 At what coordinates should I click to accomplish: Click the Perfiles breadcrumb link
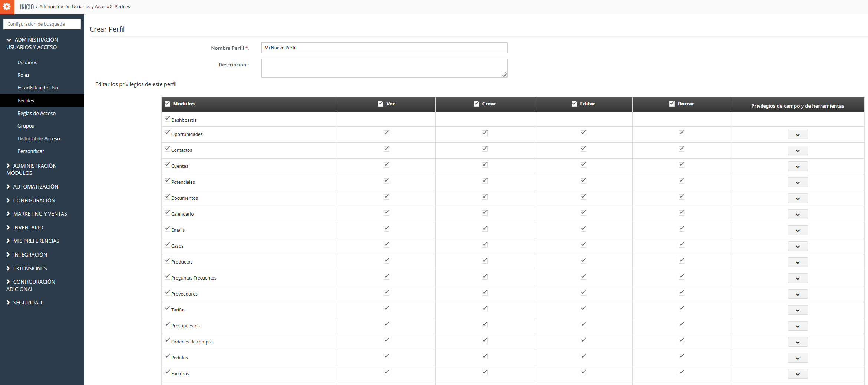pos(122,7)
